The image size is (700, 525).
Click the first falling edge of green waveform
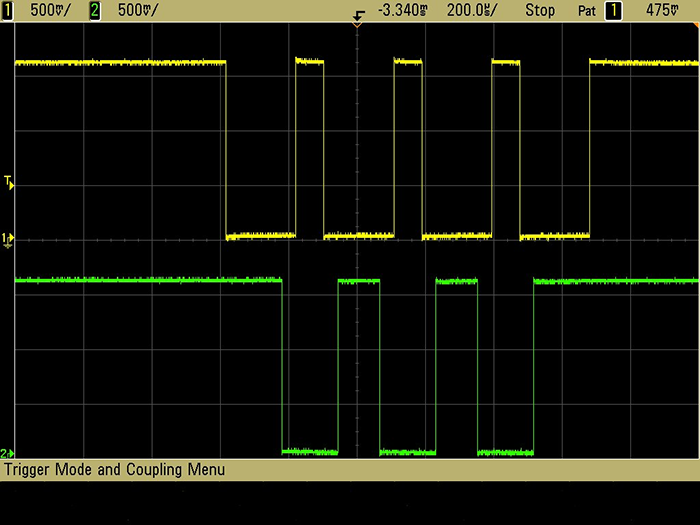tap(283, 365)
